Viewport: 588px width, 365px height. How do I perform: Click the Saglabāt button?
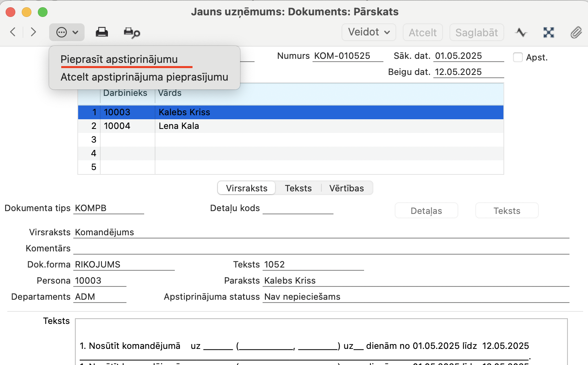coord(476,32)
